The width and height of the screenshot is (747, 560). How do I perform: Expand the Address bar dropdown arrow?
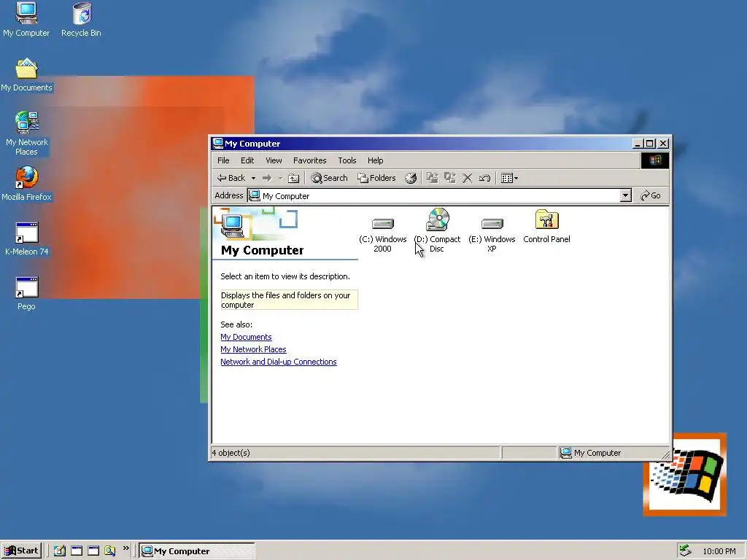coord(625,195)
